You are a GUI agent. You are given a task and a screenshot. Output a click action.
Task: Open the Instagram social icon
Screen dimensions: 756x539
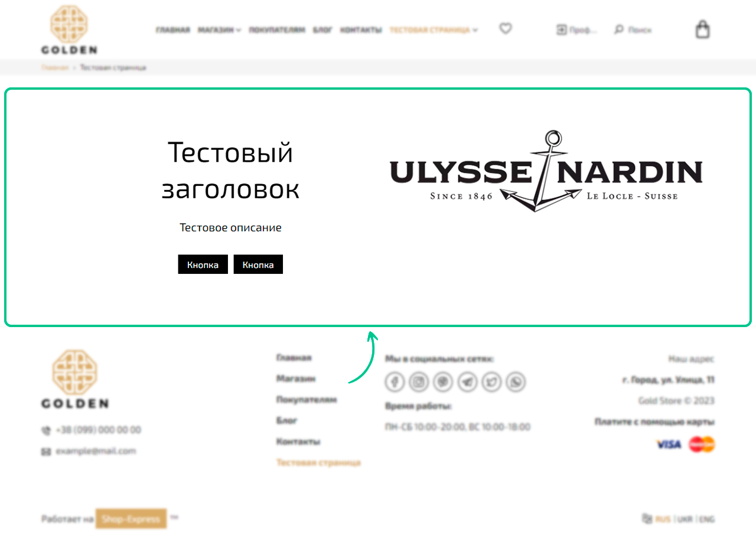click(419, 383)
